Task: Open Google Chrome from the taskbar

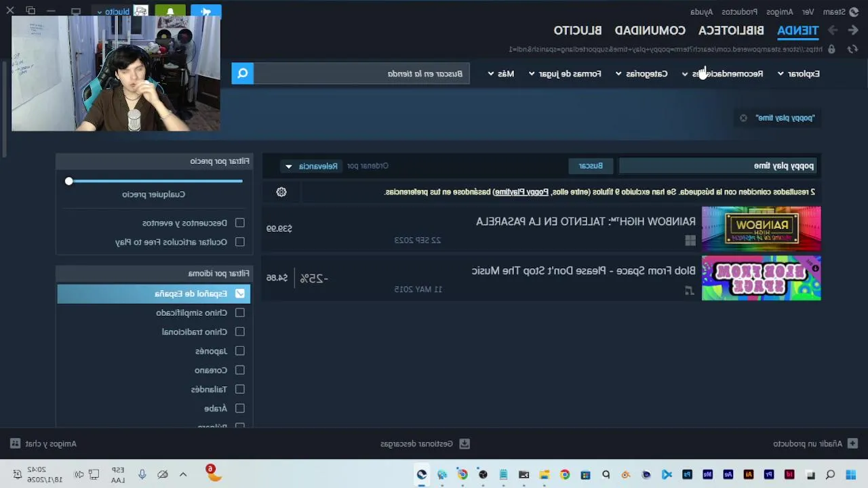Action: [x=565, y=474]
